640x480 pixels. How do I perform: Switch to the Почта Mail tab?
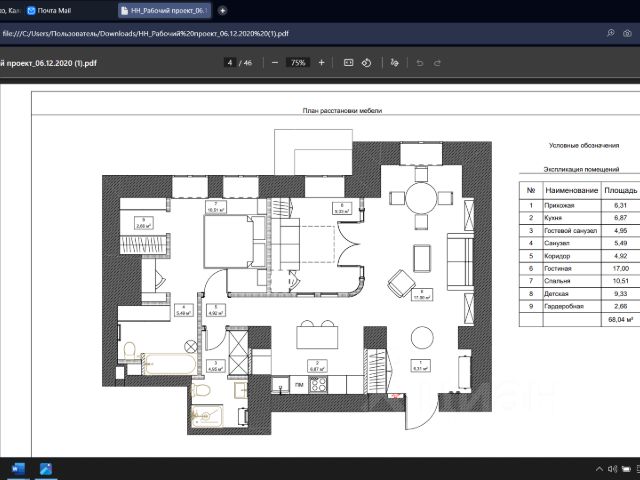(49, 11)
